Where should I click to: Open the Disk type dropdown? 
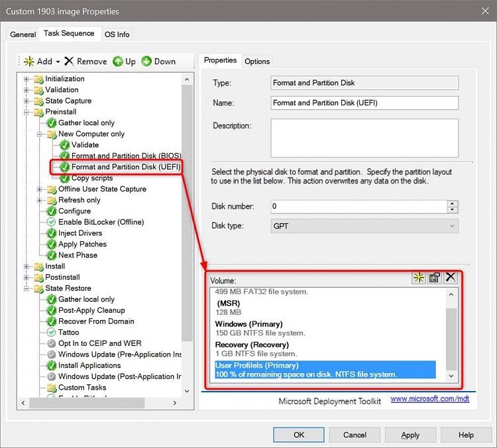[364, 226]
